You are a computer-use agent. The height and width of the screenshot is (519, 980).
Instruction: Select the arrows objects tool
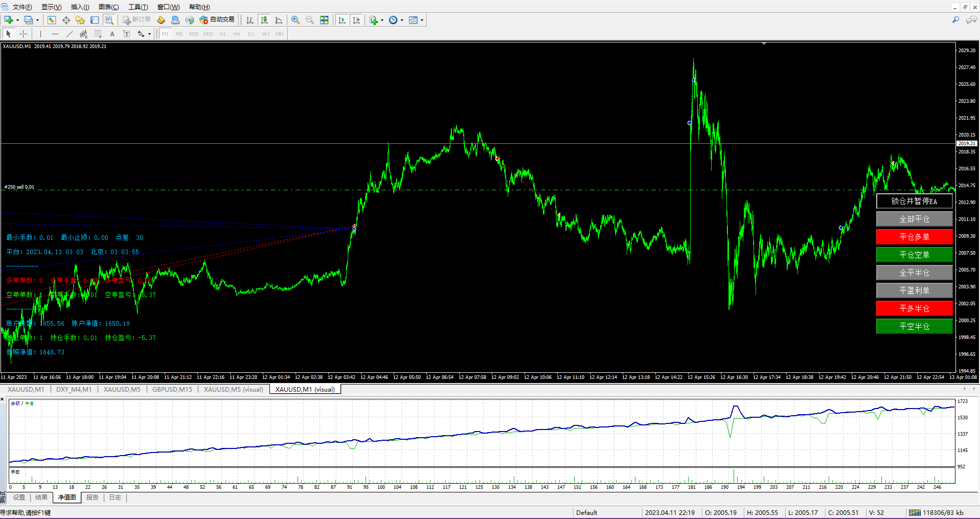[x=141, y=34]
